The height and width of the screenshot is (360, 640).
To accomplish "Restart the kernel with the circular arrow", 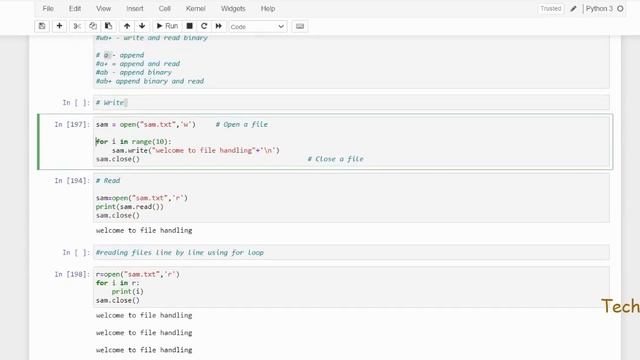I will 204,26.
